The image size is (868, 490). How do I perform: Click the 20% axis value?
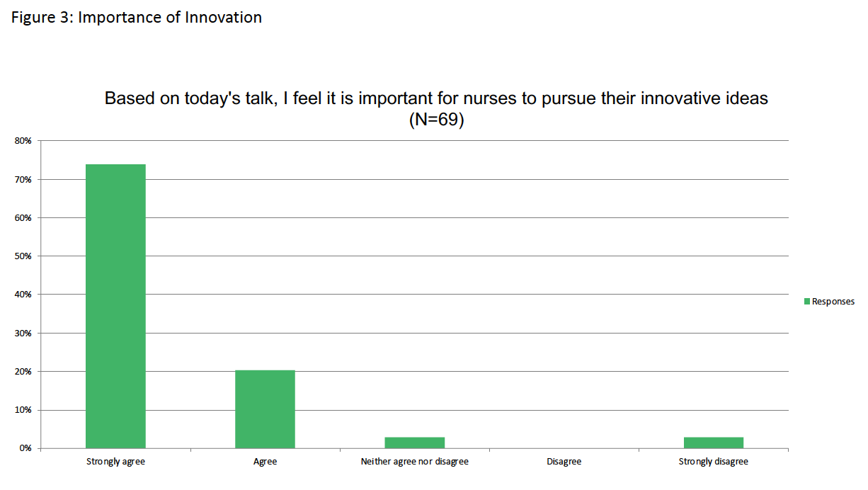(23, 372)
